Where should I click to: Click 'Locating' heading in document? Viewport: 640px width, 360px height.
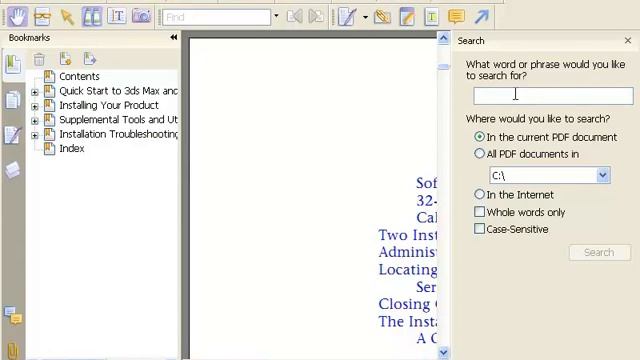tap(408, 270)
